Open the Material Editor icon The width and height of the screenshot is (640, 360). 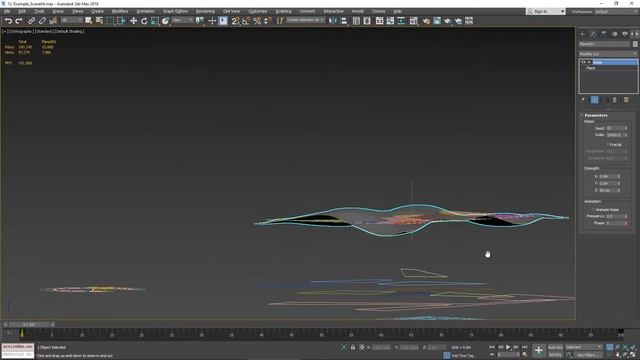413,21
